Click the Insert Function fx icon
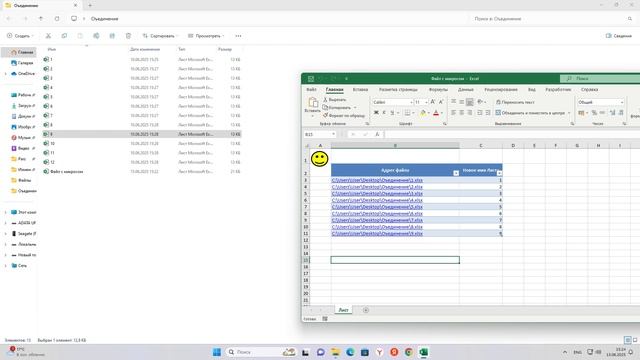Image resolution: width=640 pixels, height=360 pixels. click(377, 134)
